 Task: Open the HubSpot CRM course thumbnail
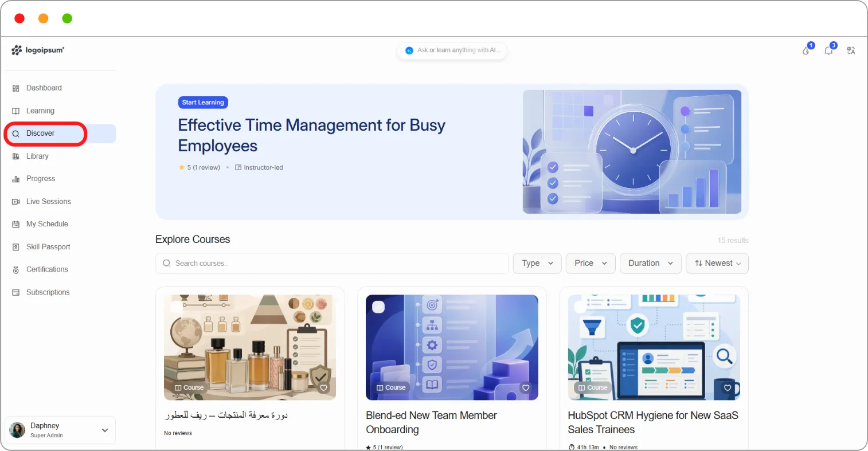tap(654, 347)
